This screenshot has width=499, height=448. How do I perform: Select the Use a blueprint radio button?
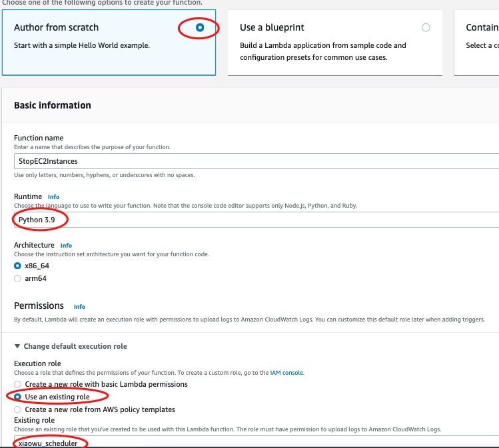point(426,28)
